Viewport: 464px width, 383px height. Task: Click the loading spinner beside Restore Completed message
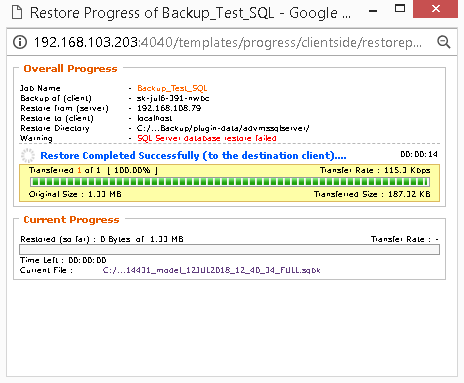(x=28, y=155)
